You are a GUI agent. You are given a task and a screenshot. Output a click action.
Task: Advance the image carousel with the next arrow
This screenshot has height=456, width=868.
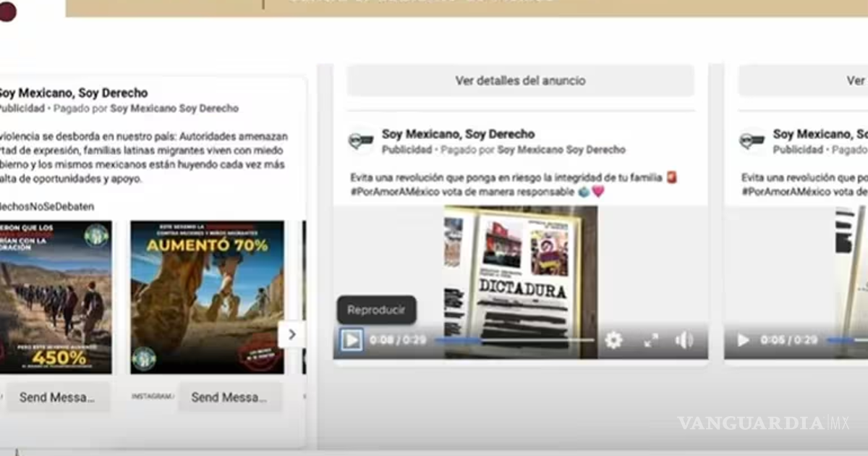(292, 334)
